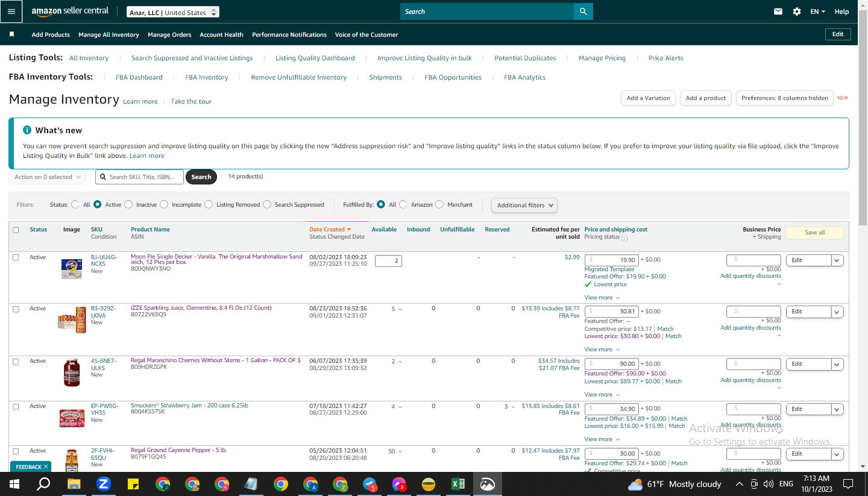
Task: Click the What's new info icon
Action: pos(27,130)
